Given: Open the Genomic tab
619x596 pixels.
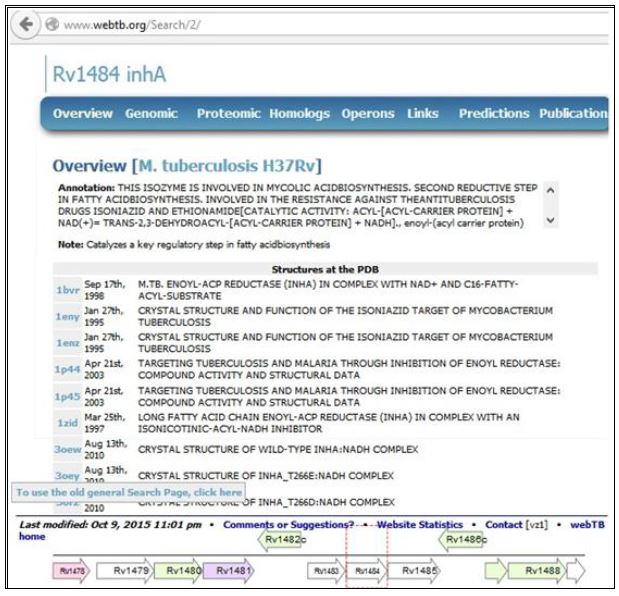Looking at the screenshot, I should tap(151, 114).
